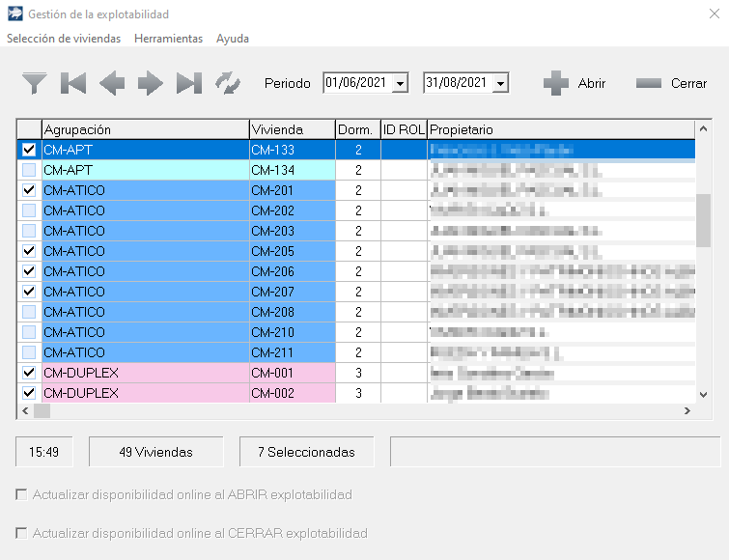This screenshot has width=729, height=560.
Task: Go to previous record arrow
Action: pyautogui.click(x=112, y=83)
